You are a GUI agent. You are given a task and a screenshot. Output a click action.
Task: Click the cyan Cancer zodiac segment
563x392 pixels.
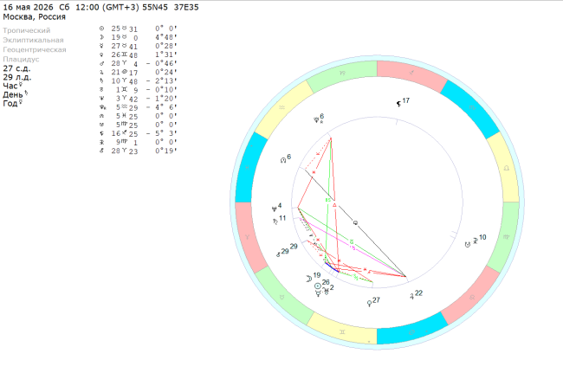411,331
